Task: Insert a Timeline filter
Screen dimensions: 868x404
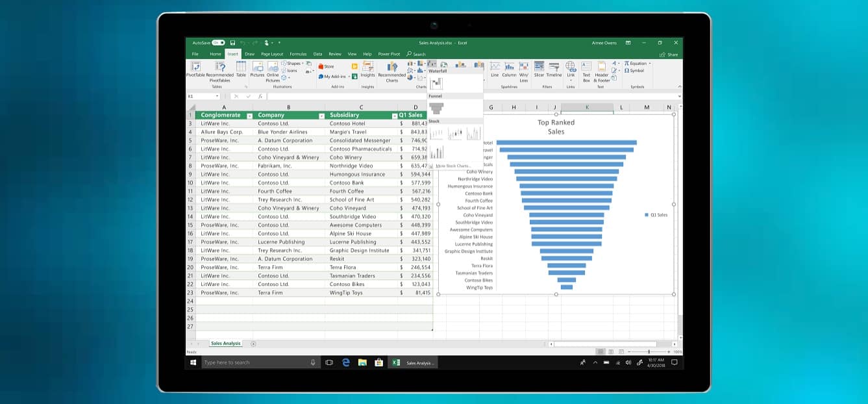Action: pos(554,70)
